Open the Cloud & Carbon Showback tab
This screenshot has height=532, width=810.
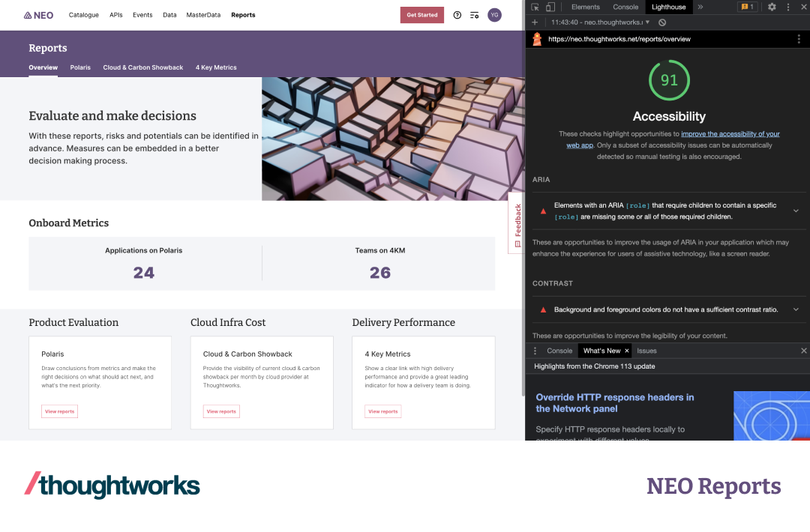(143, 67)
